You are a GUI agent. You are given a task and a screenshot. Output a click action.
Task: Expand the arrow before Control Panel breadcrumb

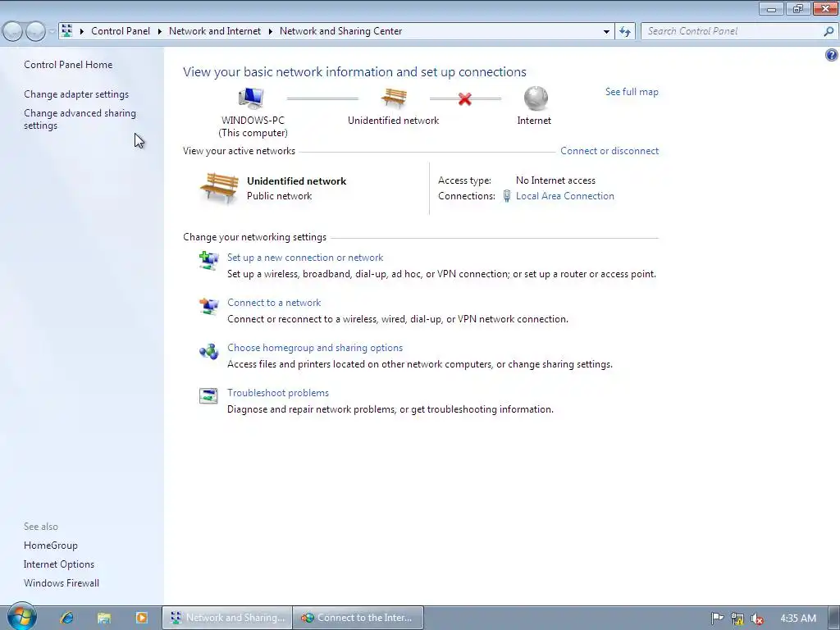point(82,31)
